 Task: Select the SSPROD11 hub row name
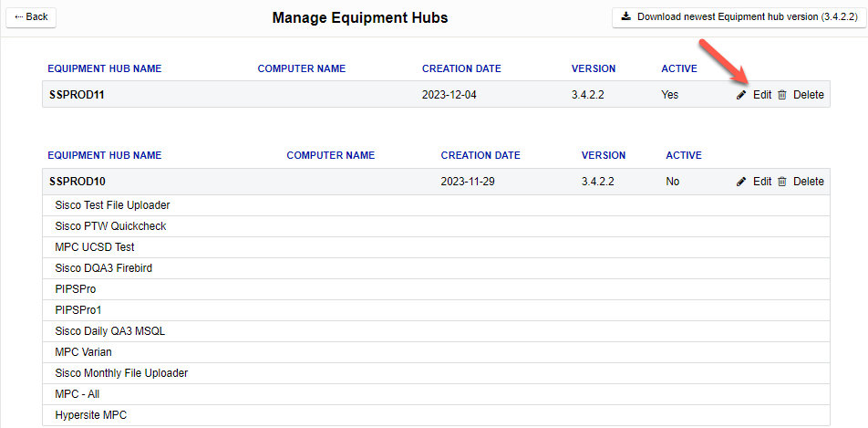click(x=77, y=95)
